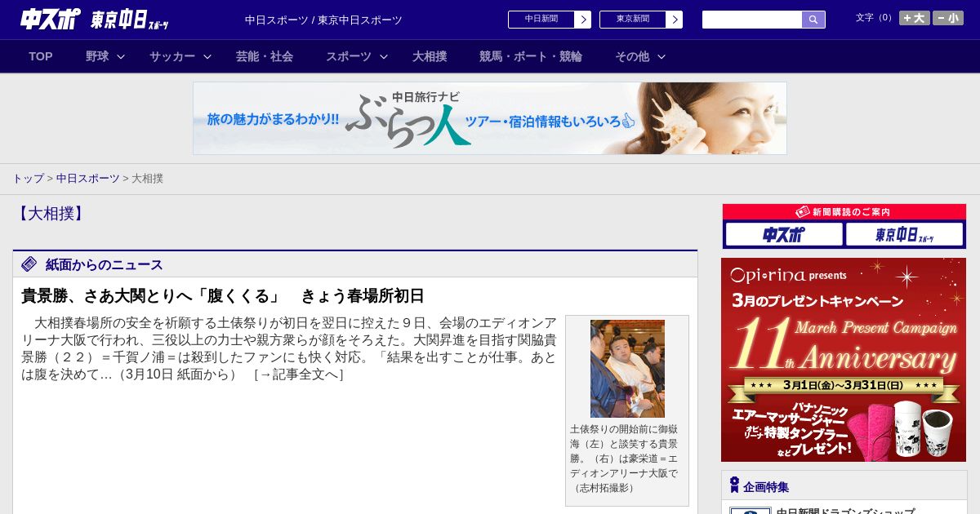Click arrow next to 中日新聞 button

coord(583,20)
